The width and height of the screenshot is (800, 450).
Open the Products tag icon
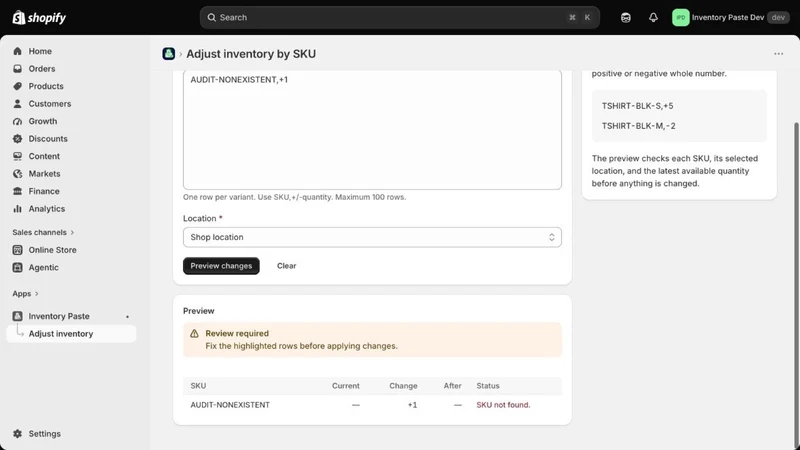click(x=17, y=86)
